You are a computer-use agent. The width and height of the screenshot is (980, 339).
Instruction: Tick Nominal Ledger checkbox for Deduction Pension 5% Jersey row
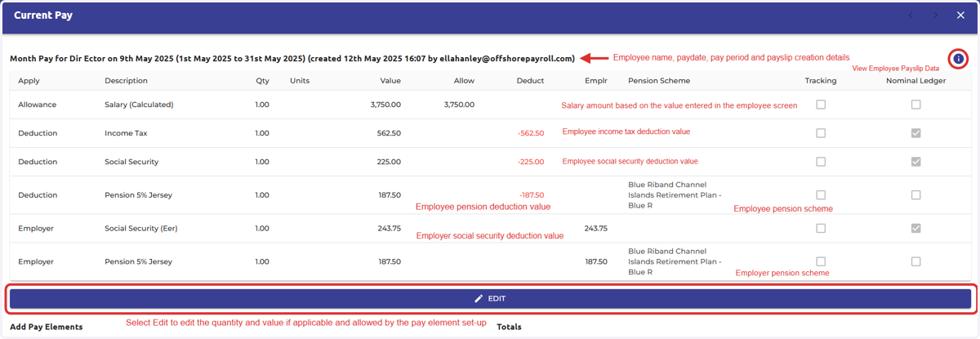pyautogui.click(x=915, y=195)
